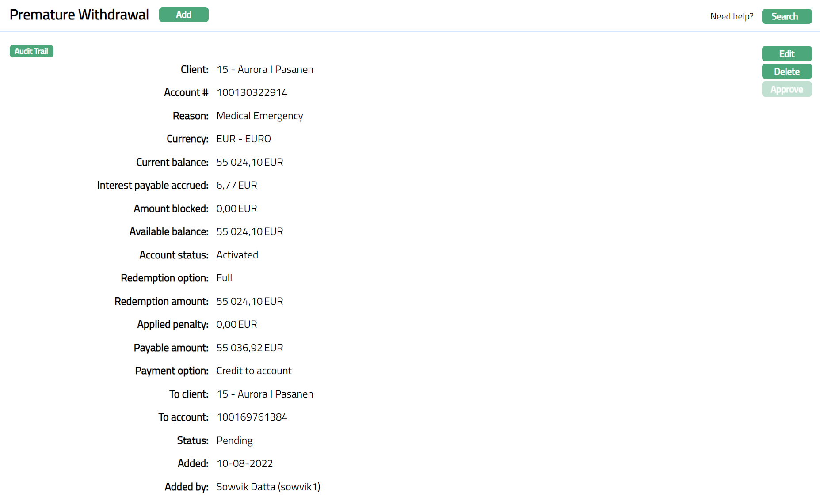Select account number 100130322914

tap(252, 93)
